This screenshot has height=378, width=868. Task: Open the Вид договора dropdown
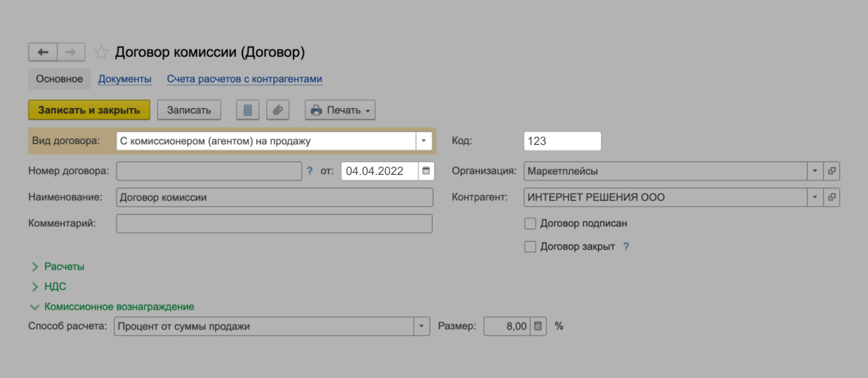(x=424, y=141)
